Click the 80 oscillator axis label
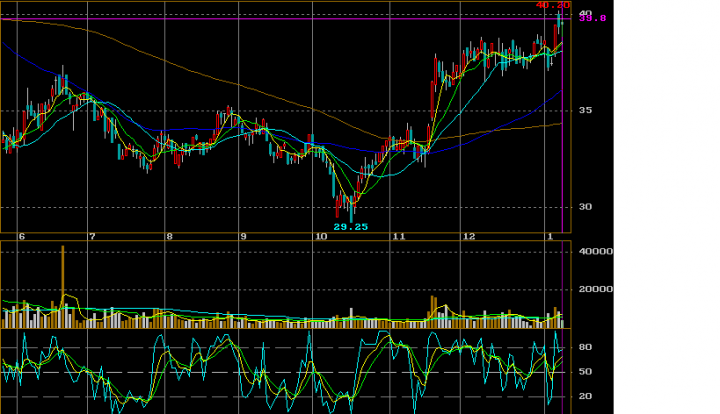Screen dimensions: 720x414 pyautogui.click(x=585, y=347)
